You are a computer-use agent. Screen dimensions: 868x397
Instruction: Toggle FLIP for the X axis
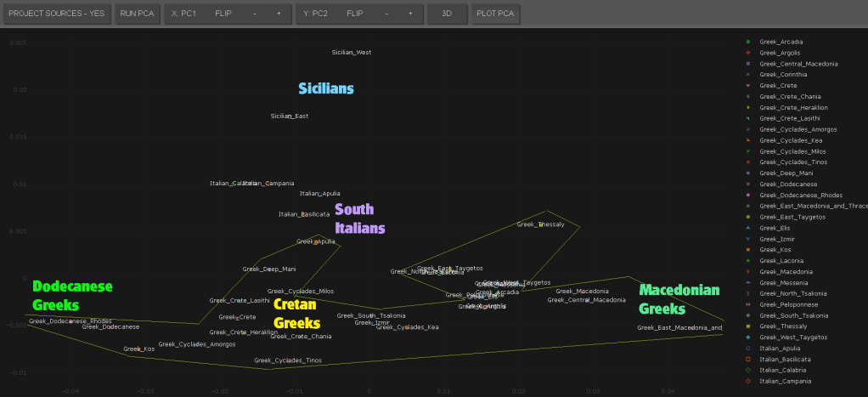[223, 14]
